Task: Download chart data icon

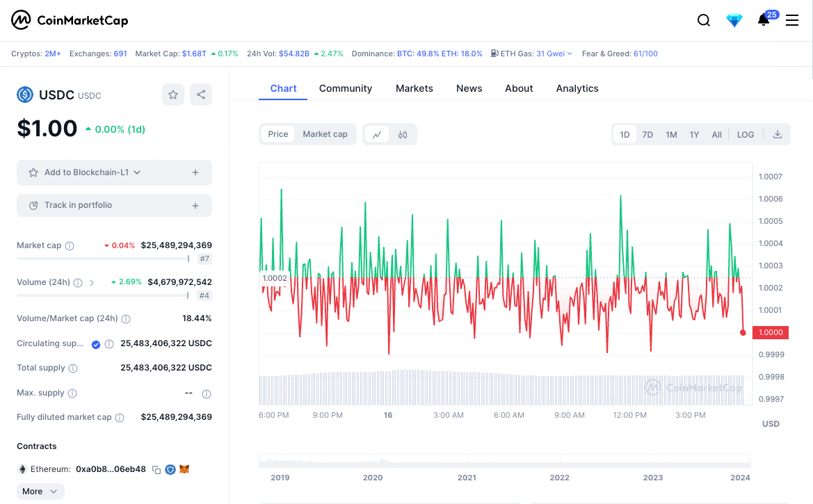Action: coord(778,134)
